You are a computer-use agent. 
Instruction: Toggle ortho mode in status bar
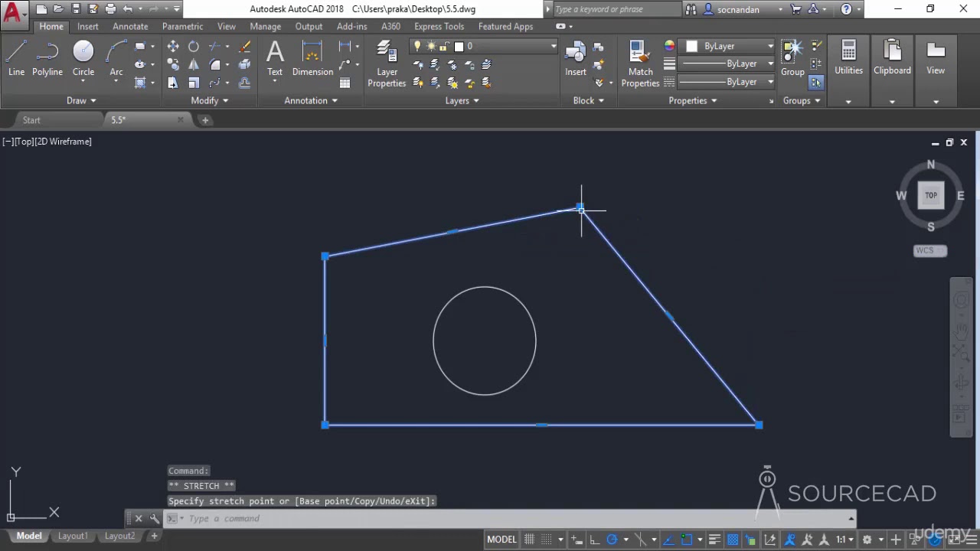pos(594,540)
